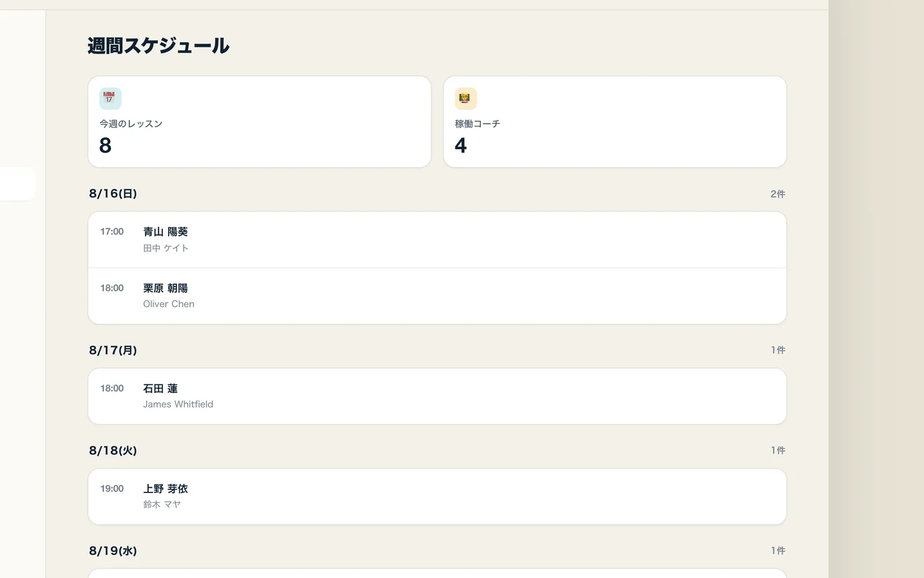
Task: Click the lesson count number 8
Action: point(105,145)
